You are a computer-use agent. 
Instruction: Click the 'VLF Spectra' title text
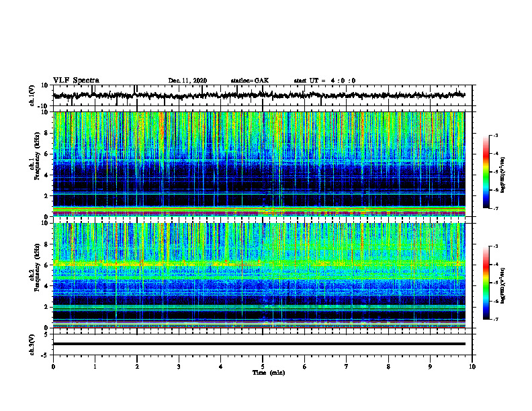pyautogui.click(x=76, y=81)
